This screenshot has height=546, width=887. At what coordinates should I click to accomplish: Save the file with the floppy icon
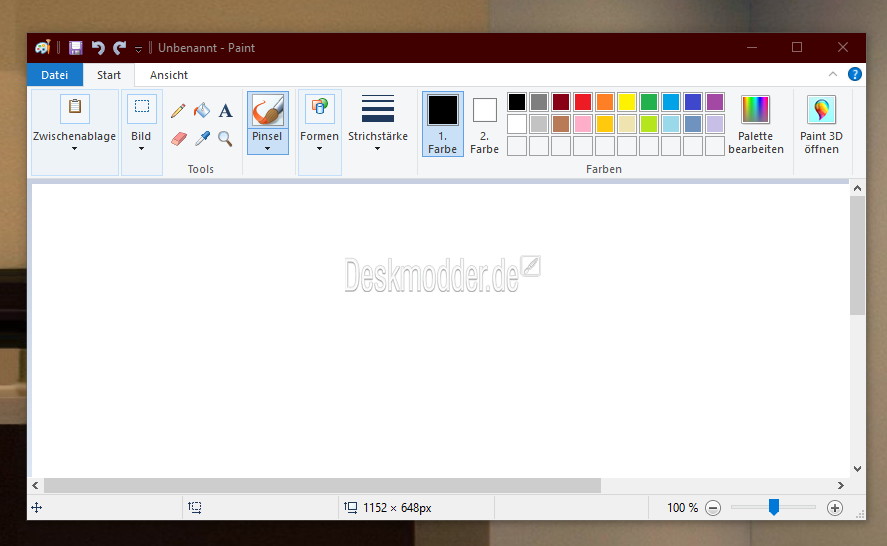coord(76,48)
